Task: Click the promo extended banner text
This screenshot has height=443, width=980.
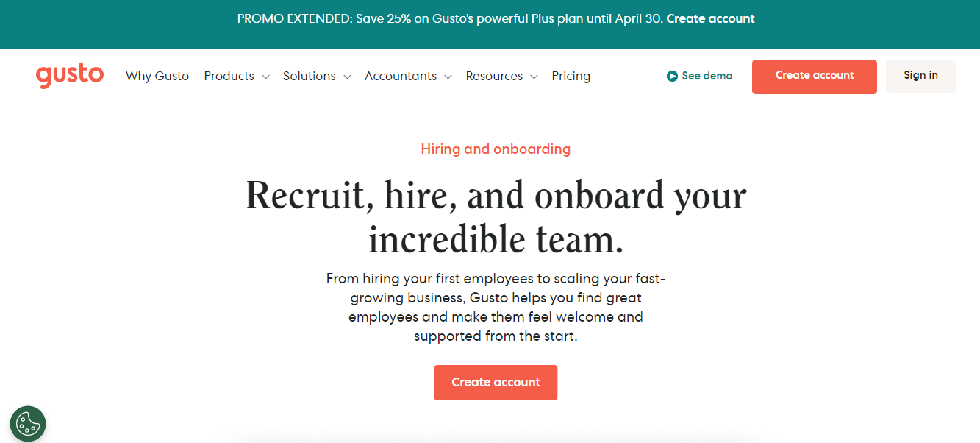Action: [450, 19]
